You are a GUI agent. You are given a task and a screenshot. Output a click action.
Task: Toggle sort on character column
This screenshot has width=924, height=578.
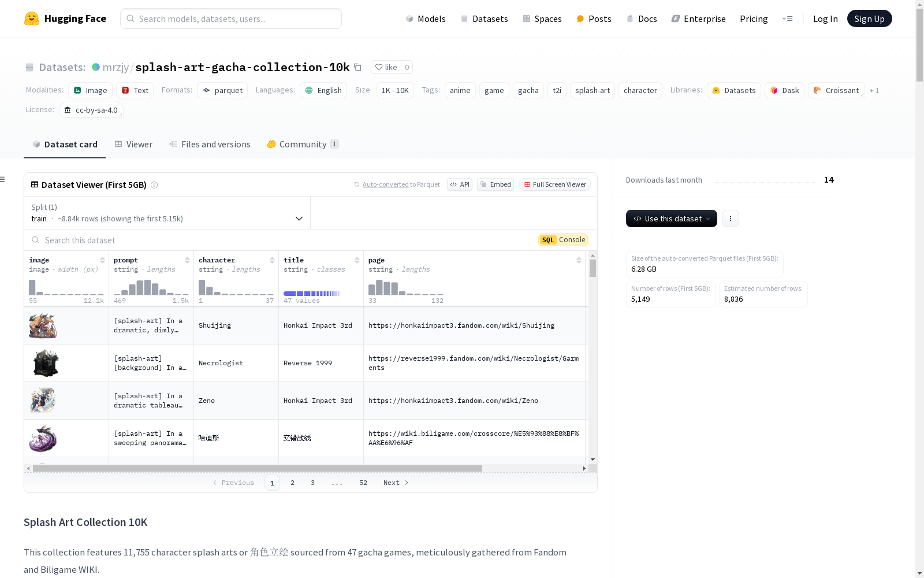pos(272,260)
